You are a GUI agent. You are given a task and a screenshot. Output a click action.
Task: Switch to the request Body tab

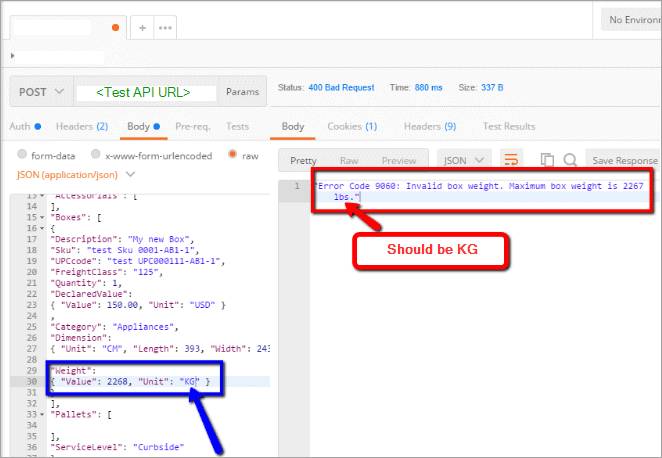pos(144,126)
